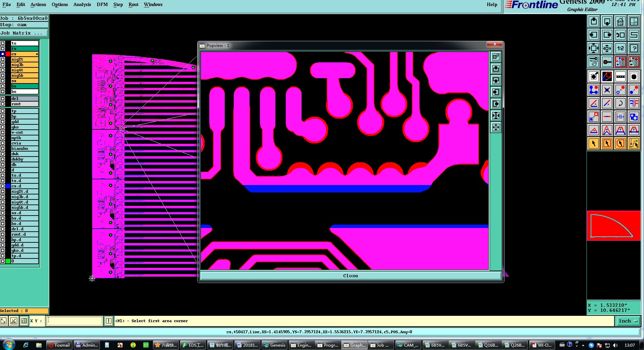Click the question mark help-view icon
The image size is (644, 350).
click(634, 48)
